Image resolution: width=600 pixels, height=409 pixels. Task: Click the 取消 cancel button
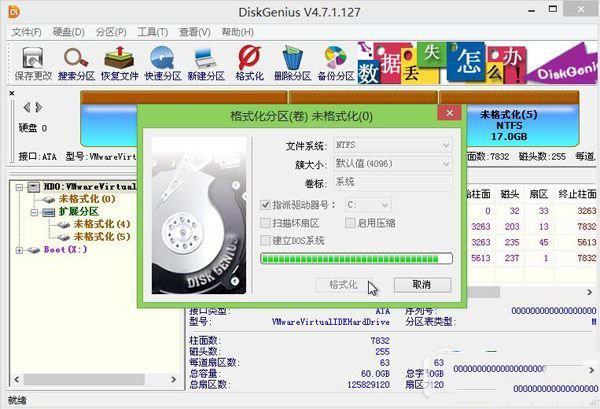click(422, 285)
